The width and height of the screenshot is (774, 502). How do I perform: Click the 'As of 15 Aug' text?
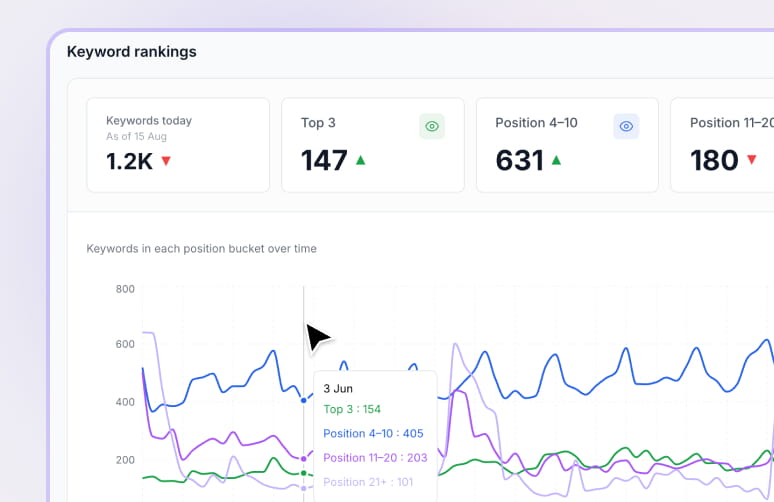click(136, 136)
